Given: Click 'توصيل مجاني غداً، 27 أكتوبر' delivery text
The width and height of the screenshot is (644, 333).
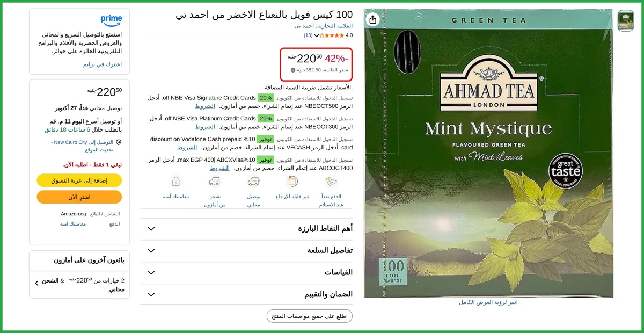Looking at the screenshot, I should click(x=89, y=108).
